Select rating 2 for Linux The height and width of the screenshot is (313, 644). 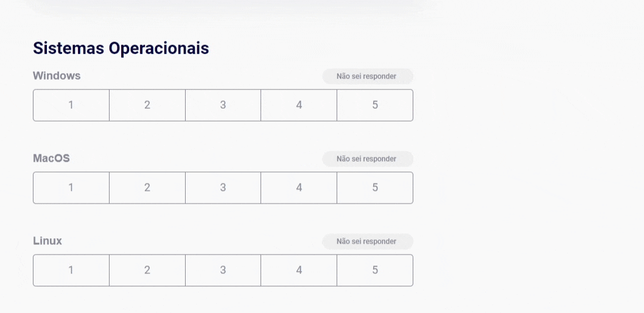coord(147,270)
